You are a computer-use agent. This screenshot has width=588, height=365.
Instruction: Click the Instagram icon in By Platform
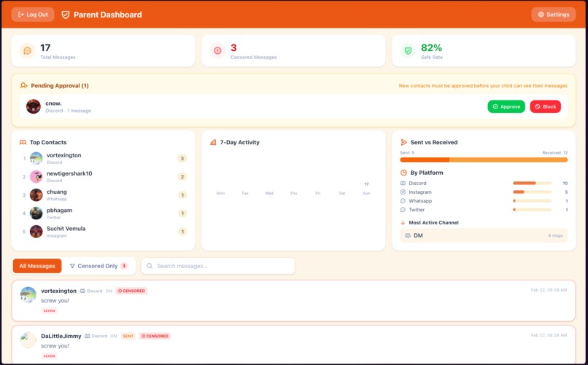pos(403,192)
